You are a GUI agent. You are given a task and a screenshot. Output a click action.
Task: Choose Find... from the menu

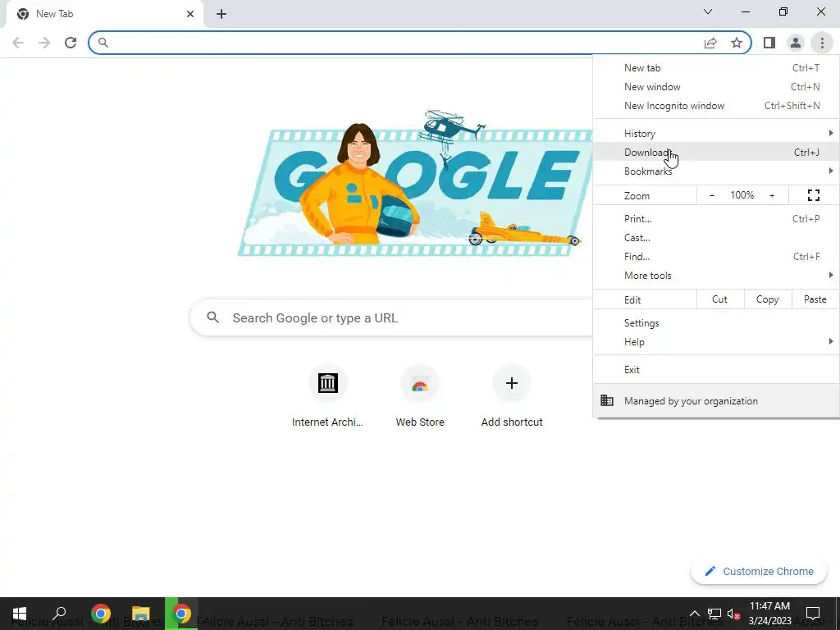coord(716,256)
